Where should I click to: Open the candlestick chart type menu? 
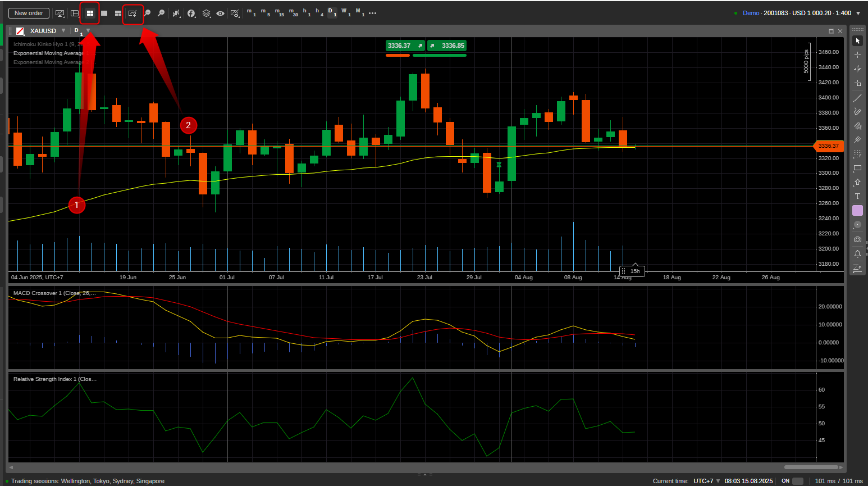pos(176,13)
